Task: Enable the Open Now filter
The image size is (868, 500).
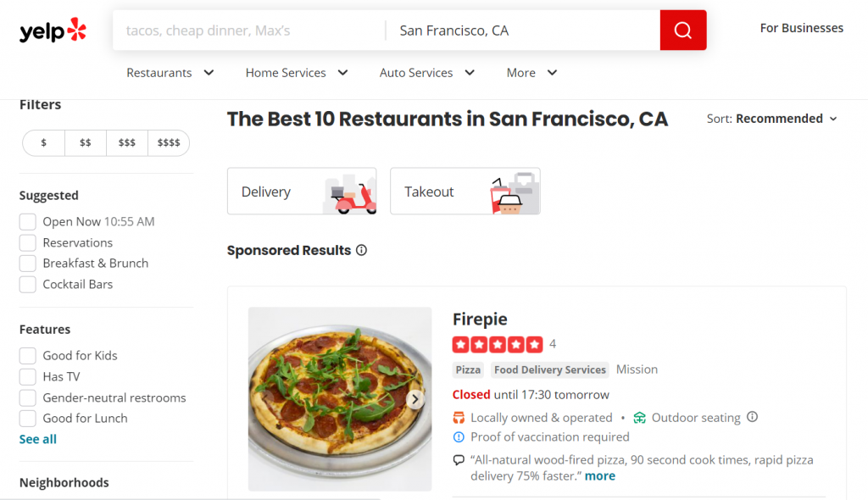Action: coord(26,221)
